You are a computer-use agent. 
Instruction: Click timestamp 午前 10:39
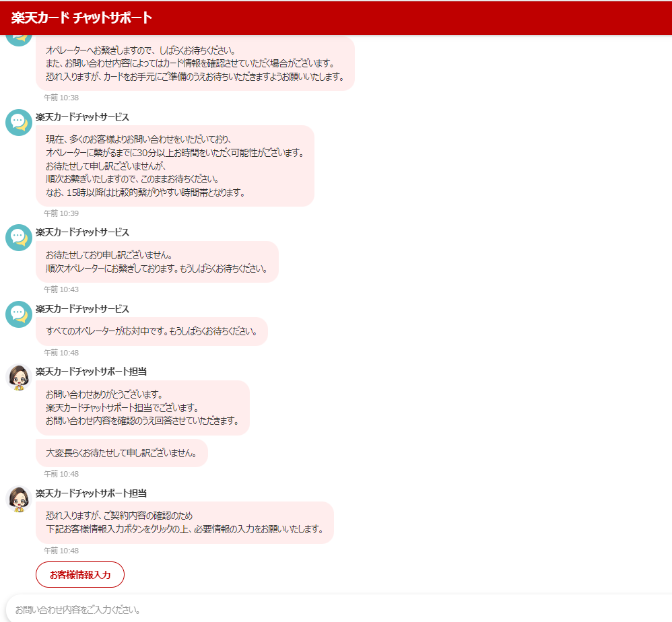tap(61, 213)
